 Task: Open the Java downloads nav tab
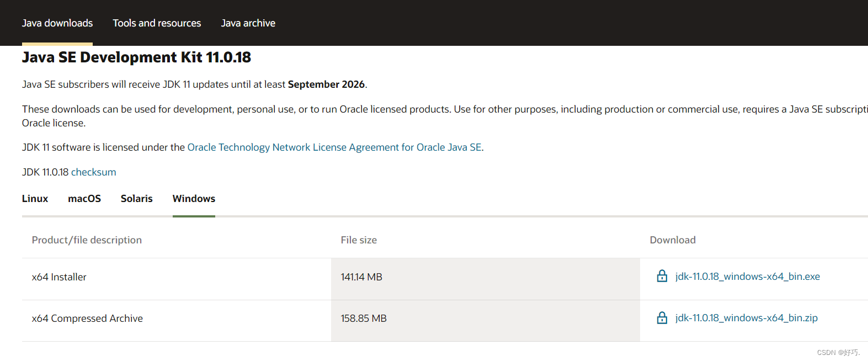(x=57, y=23)
